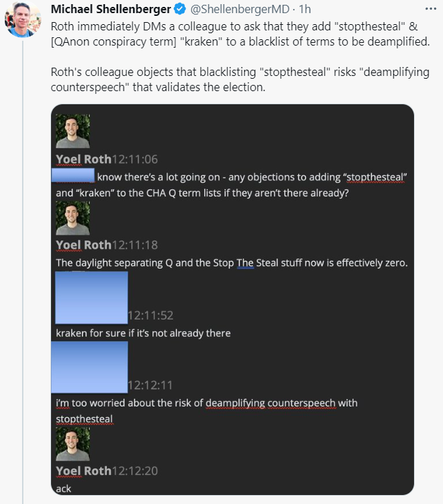Screen dimensions: 443x504
Task: Click the paragraph starting "Roth's colleague objects"
Action: click(x=239, y=81)
